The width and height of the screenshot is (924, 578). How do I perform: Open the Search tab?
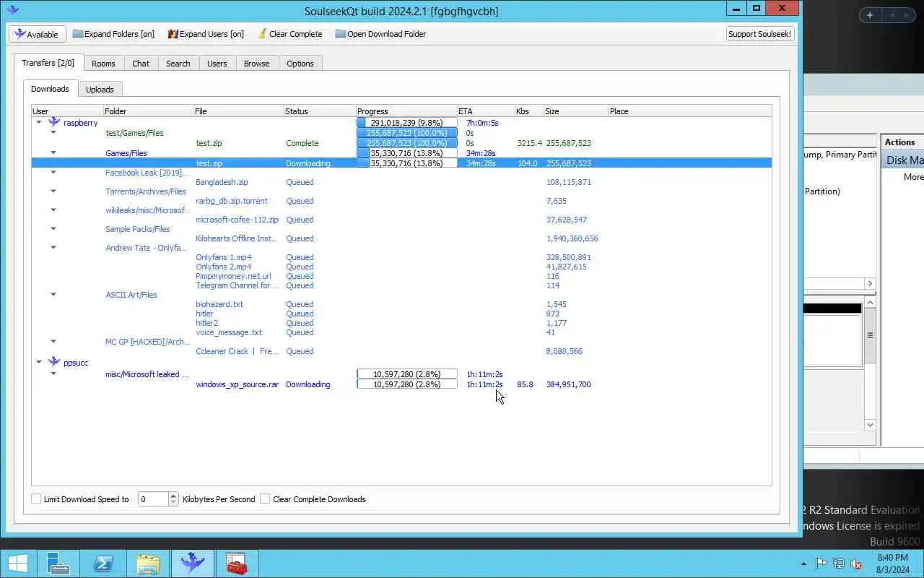[178, 64]
